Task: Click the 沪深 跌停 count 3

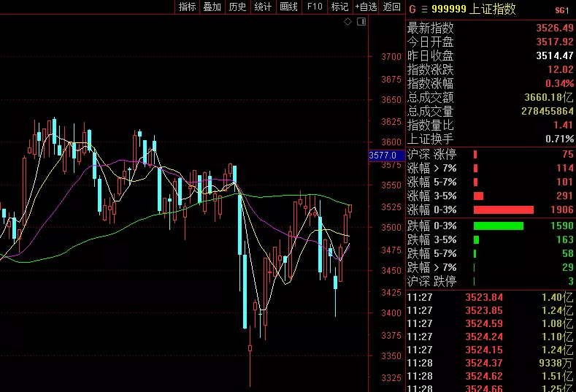Action: coord(571,282)
